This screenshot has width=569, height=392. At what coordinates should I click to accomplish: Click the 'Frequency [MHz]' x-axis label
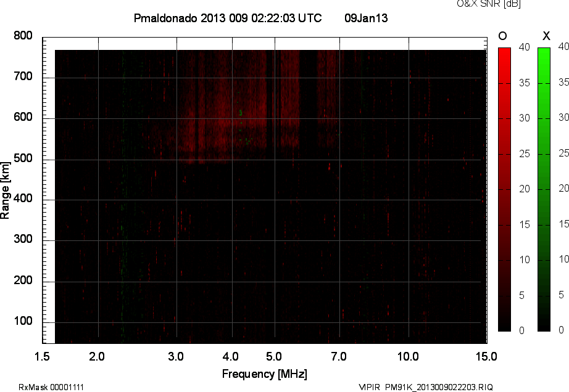click(x=264, y=374)
